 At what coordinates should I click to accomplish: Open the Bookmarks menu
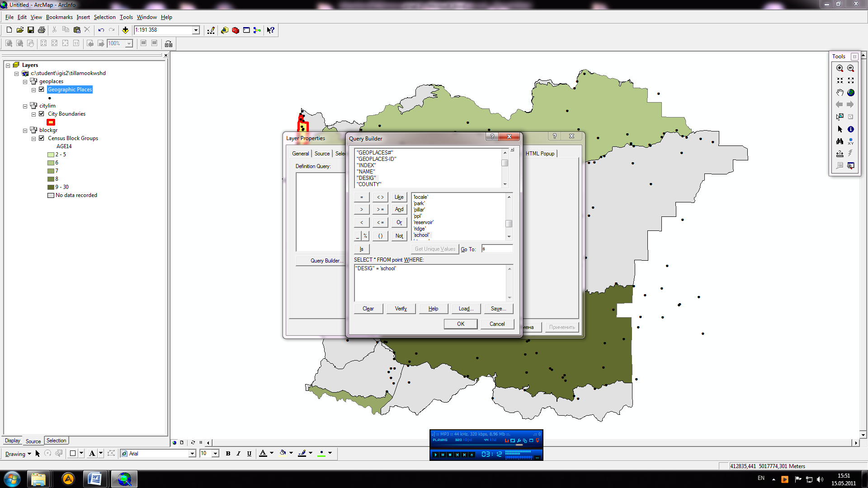tap(59, 17)
